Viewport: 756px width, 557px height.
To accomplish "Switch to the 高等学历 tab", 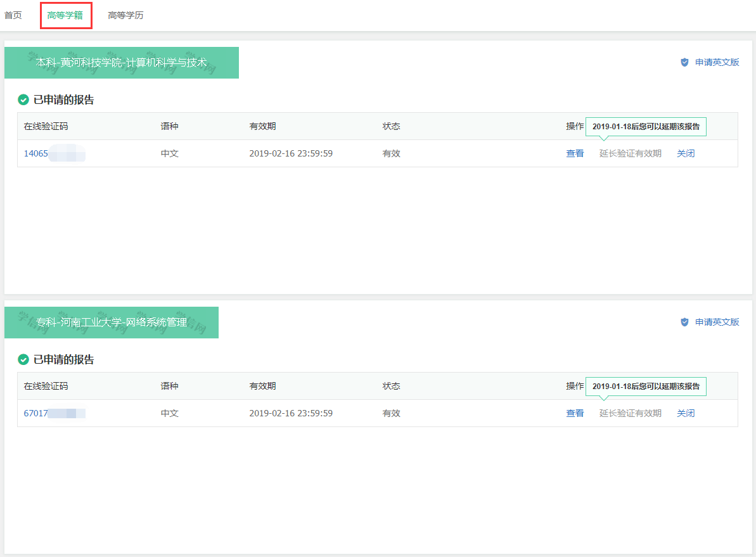I will pyautogui.click(x=125, y=15).
